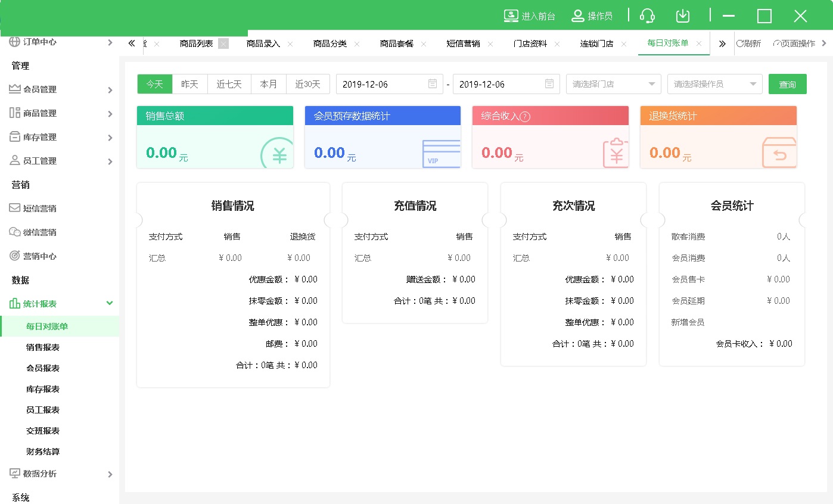Close the 连锁门店 tab
Viewport: 833px width, 504px height.
(624, 43)
